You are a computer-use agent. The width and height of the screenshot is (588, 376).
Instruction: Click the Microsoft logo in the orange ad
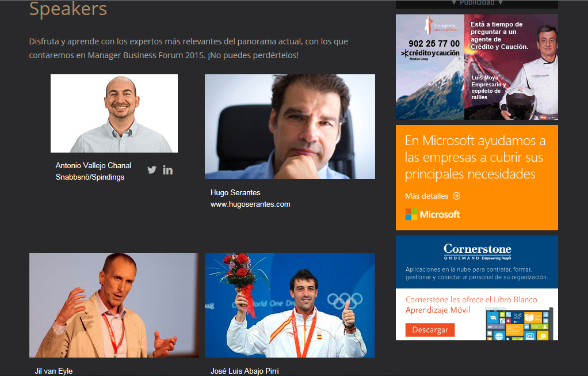click(x=433, y=214)
